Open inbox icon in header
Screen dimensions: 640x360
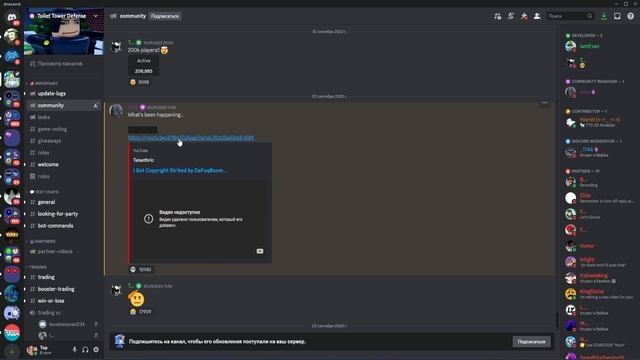pos(617,16)
